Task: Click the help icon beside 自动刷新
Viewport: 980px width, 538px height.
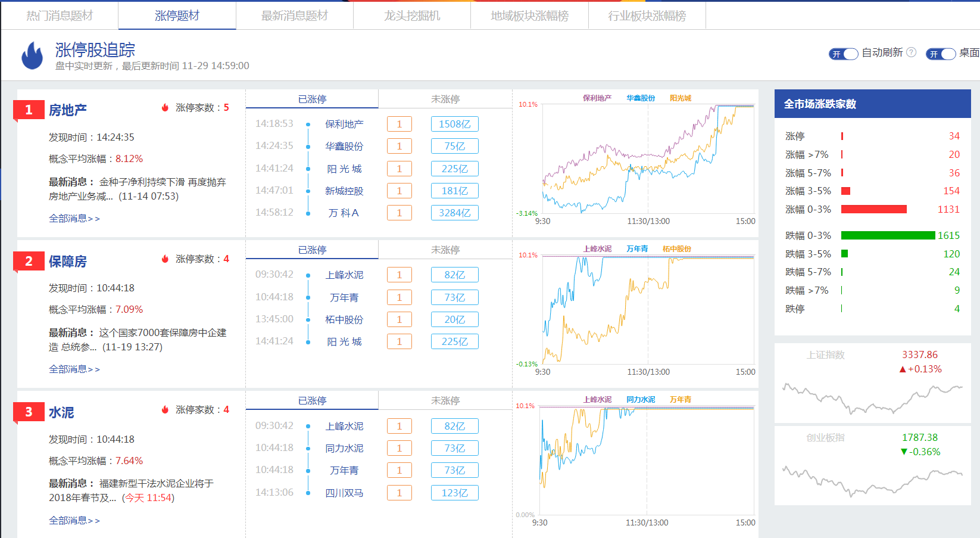Action: click(x=911, y=52)
